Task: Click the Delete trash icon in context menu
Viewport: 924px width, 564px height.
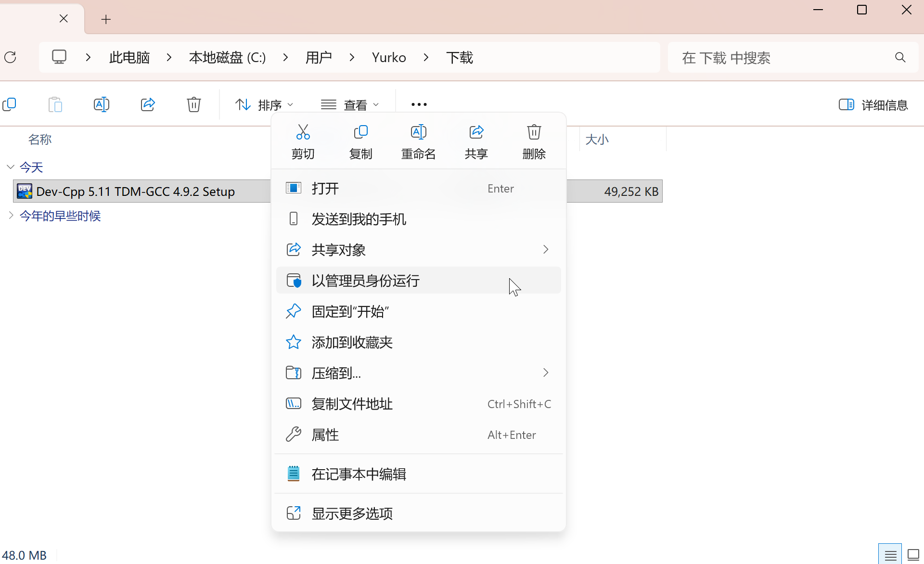Action: pos(534,132)
